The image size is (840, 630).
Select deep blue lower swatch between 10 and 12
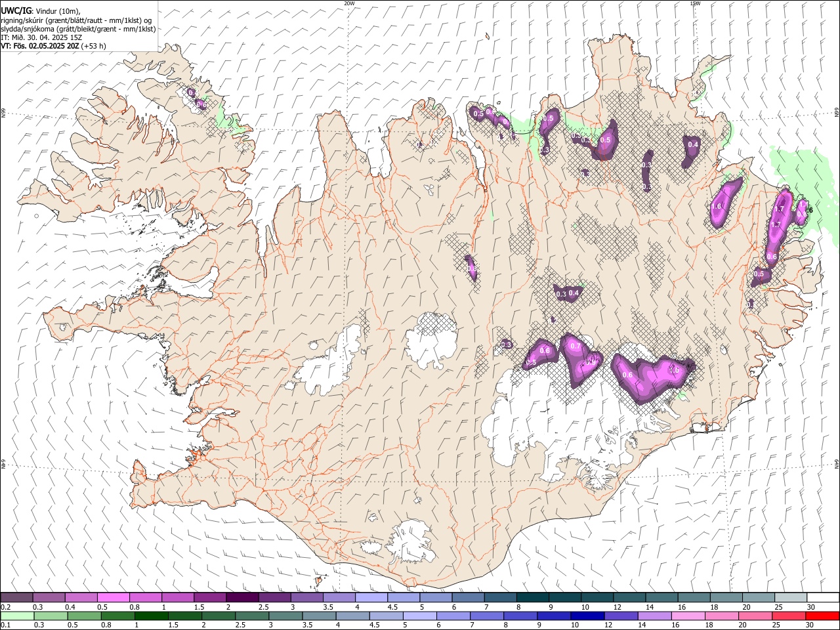coord(589,616)
